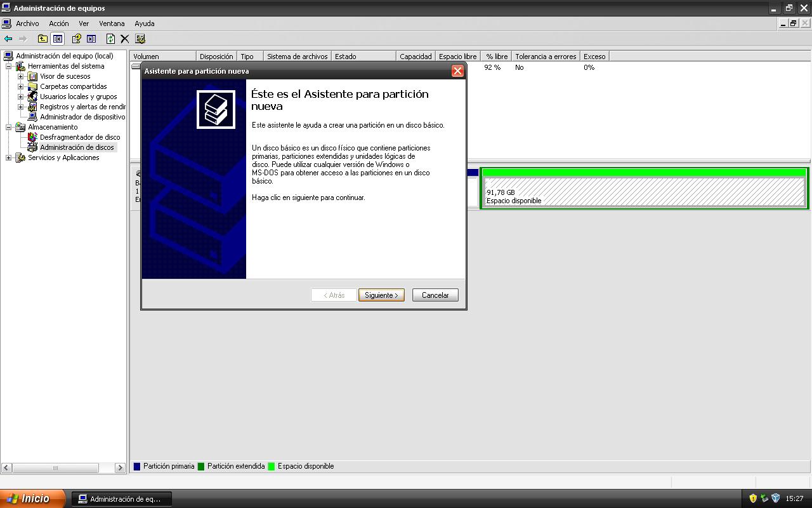This screenshot has width=812, height=508.
Task: Click the console tree horizontal scrollbar
Action: click(55, 468)
